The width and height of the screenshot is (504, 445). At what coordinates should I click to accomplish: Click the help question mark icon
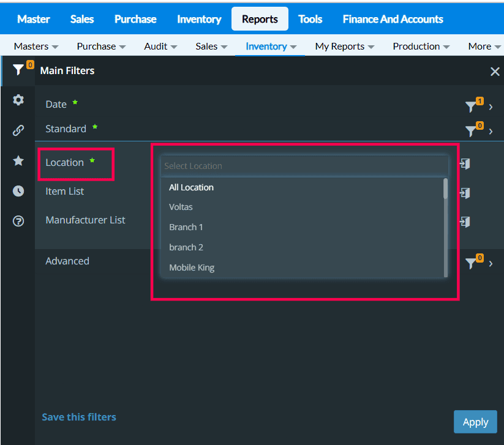[18, 221]
